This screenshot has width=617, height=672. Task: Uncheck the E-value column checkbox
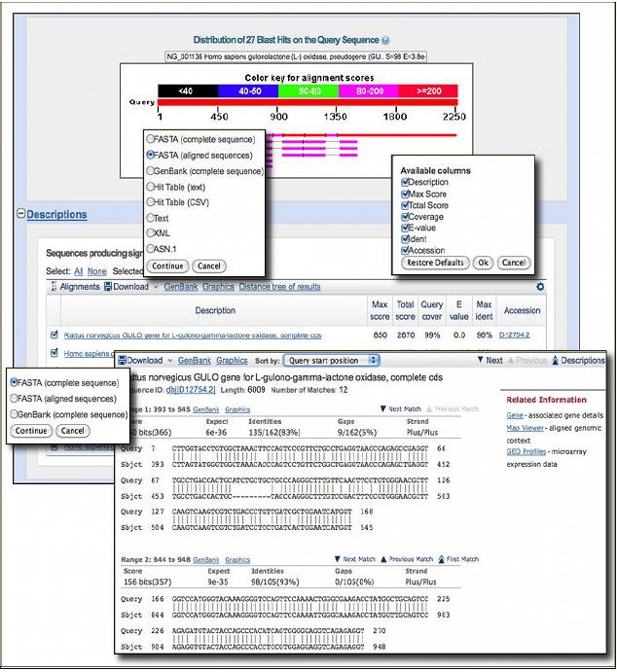click(406, 227)
